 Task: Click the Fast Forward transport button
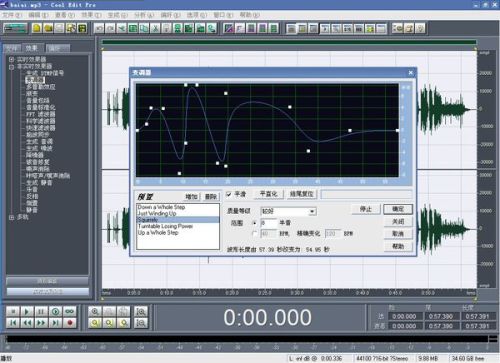[41, 323]
